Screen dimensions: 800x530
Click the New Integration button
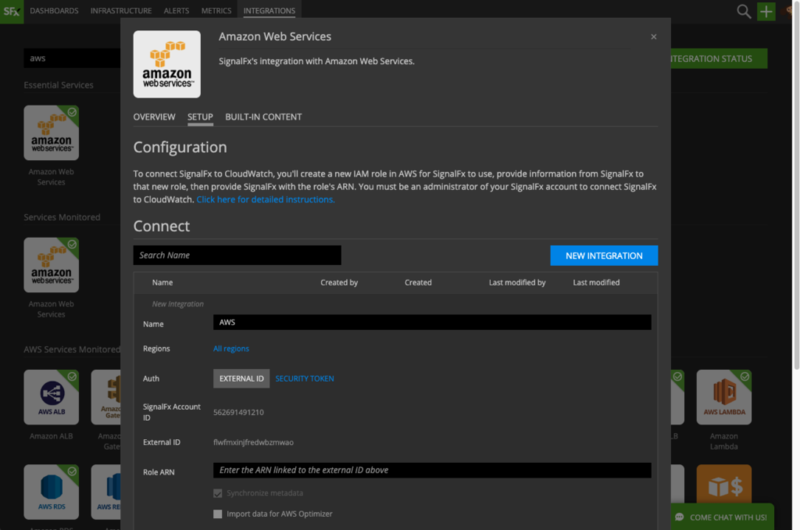(x=604, y=256)
